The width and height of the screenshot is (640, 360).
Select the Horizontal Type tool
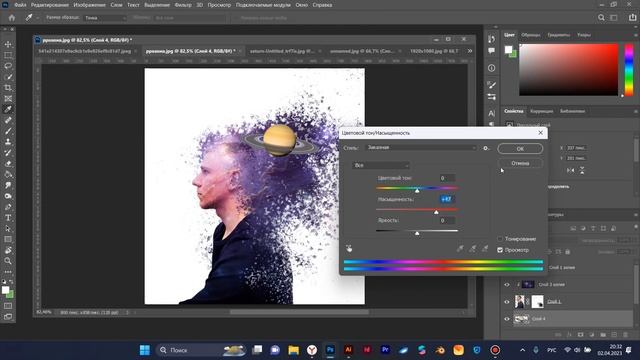[8, 218]
